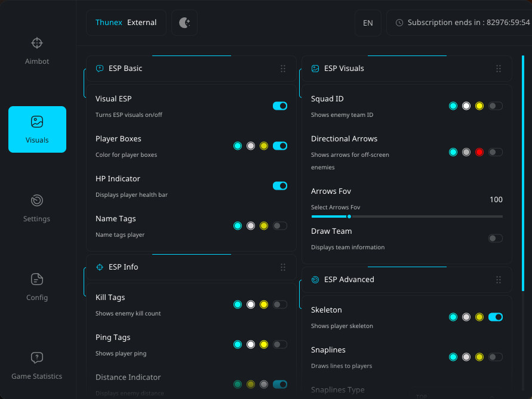Toggle the Skeleton switch off

[x=496, y=317]
